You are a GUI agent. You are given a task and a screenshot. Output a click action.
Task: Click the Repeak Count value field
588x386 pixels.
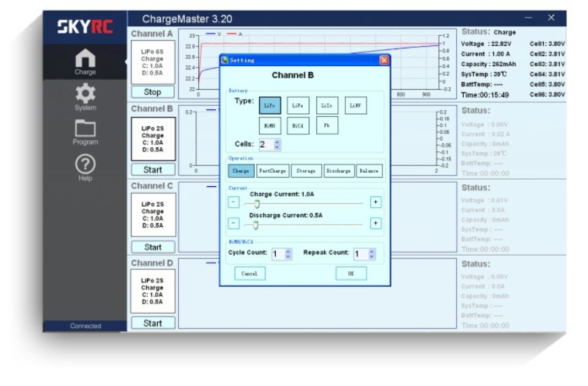click(x=361, y=254)
